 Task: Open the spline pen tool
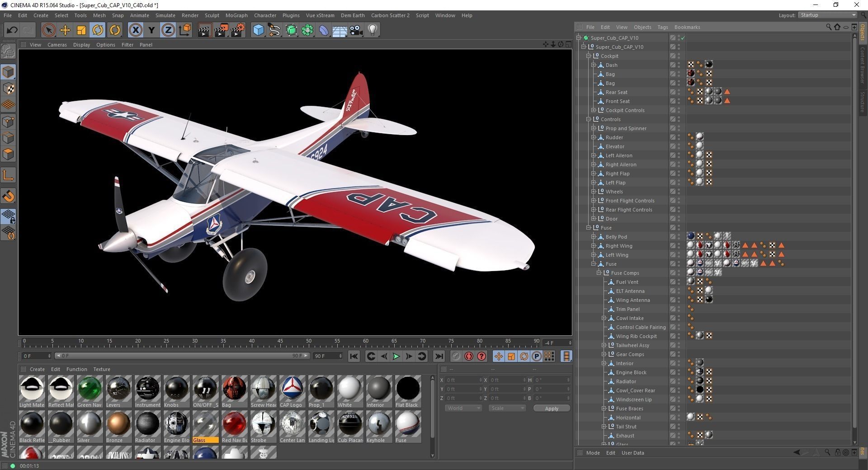point(274,30)
